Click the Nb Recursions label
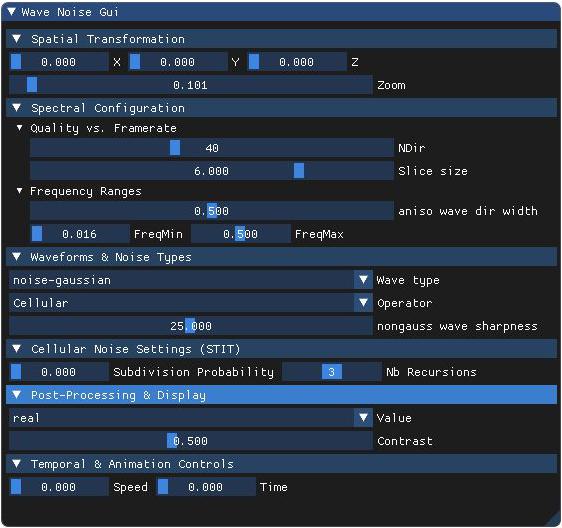 431,372
